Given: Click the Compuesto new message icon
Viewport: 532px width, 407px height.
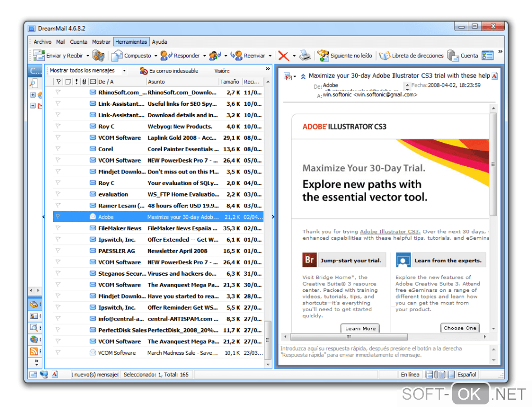Looking at the screenshot, I should [117, 56].
